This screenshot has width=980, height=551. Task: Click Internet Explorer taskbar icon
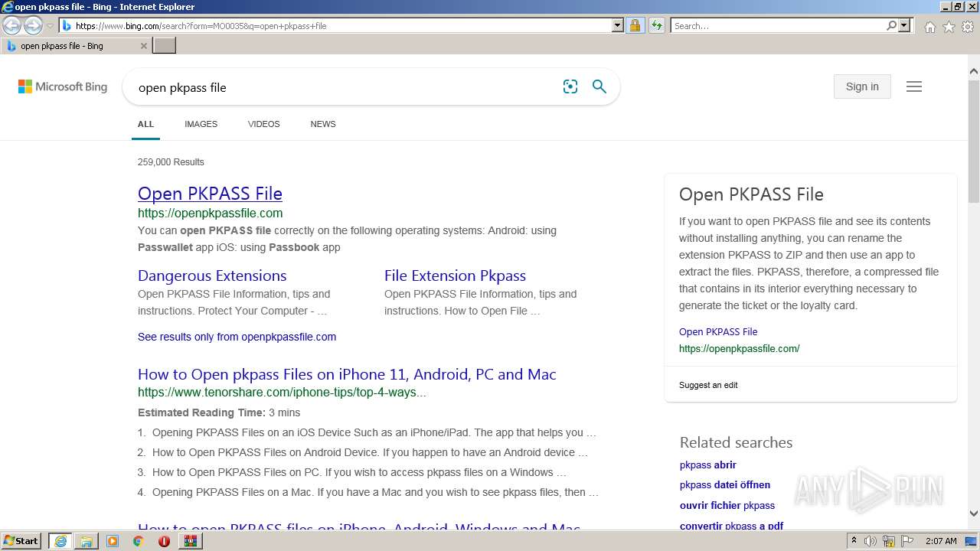(x=60, y=541)
